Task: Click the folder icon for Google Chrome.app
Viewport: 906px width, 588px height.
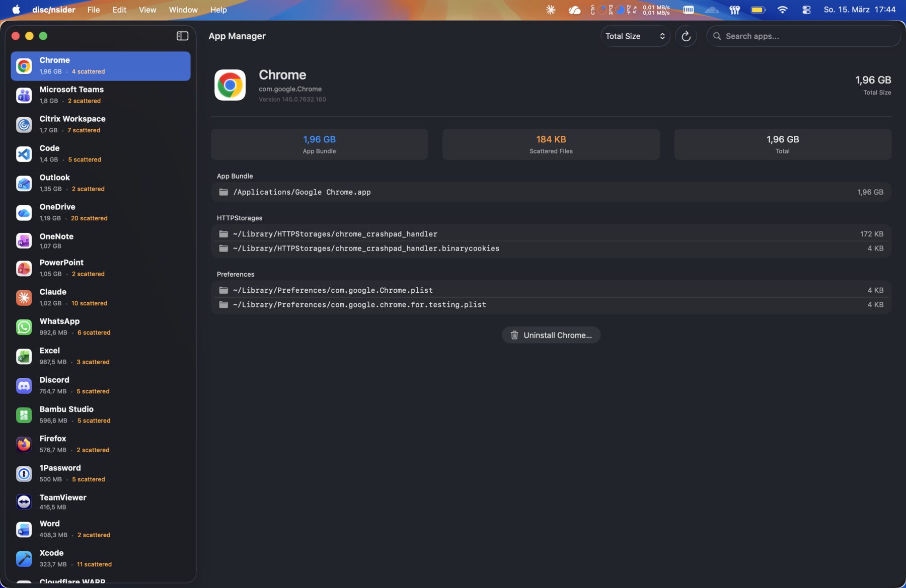Action: click(x=223, y=192)
